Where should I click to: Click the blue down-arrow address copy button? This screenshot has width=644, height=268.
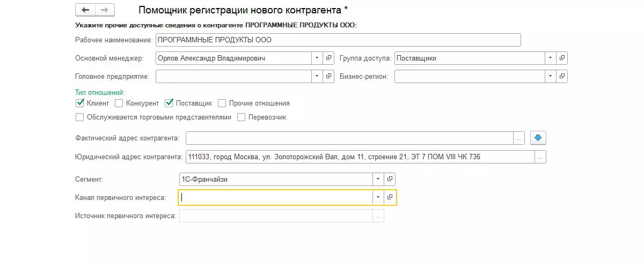pos(538,138)
